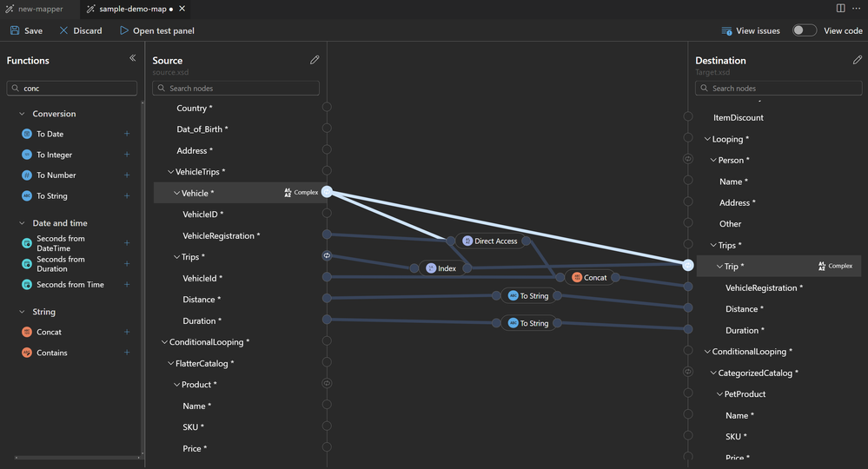Add the To Date function using its plus icon
The height and width of the screenshot is (469, 868).
pyautogui.click(x=127, y=134)
